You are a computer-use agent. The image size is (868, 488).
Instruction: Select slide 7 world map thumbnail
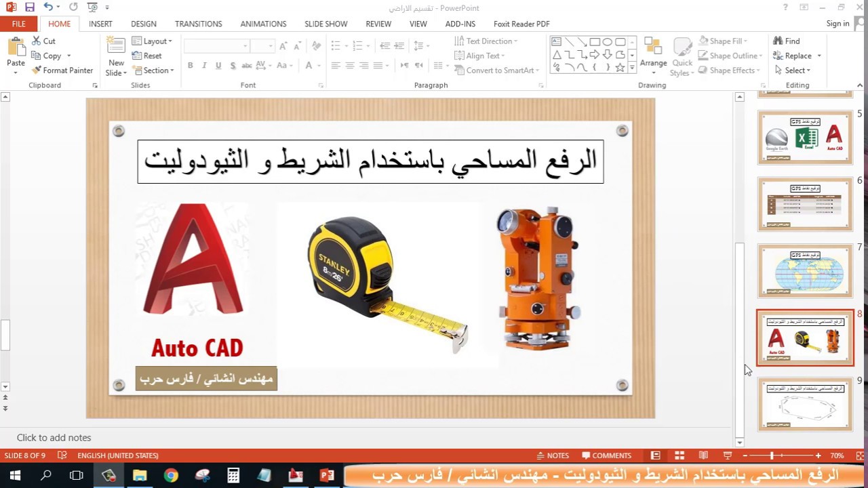[x=805, y=271]
